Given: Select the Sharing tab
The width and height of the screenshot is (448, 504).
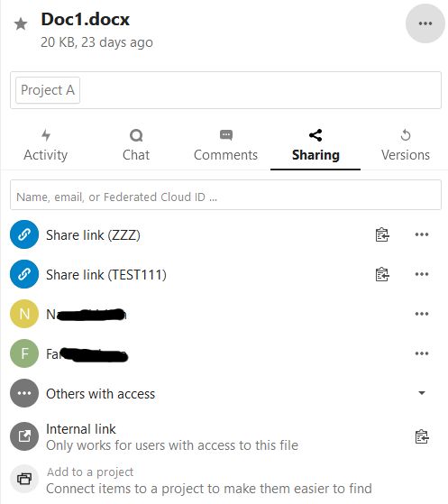Looking at the screenshot, I should (x=315, y=145).
